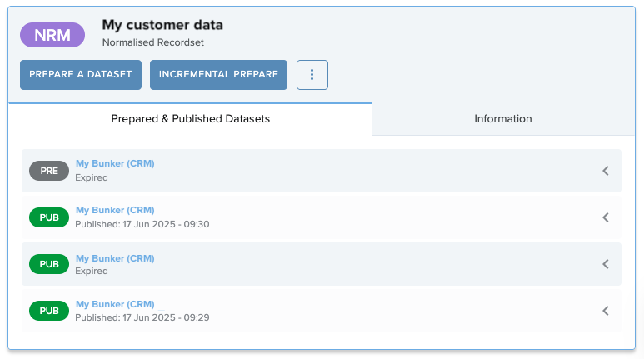Open My Bunker (CRM) published at 09:30

click(115, 210)
